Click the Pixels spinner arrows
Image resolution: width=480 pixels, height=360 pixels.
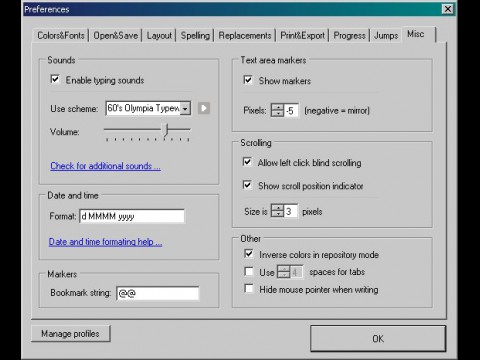277,110
